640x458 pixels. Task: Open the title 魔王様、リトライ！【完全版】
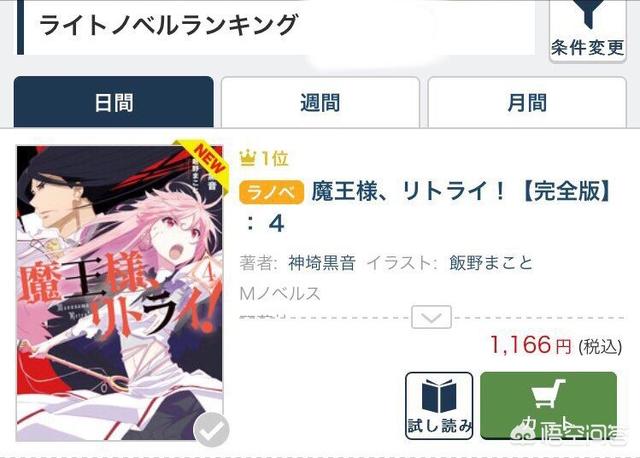[462, 191]
